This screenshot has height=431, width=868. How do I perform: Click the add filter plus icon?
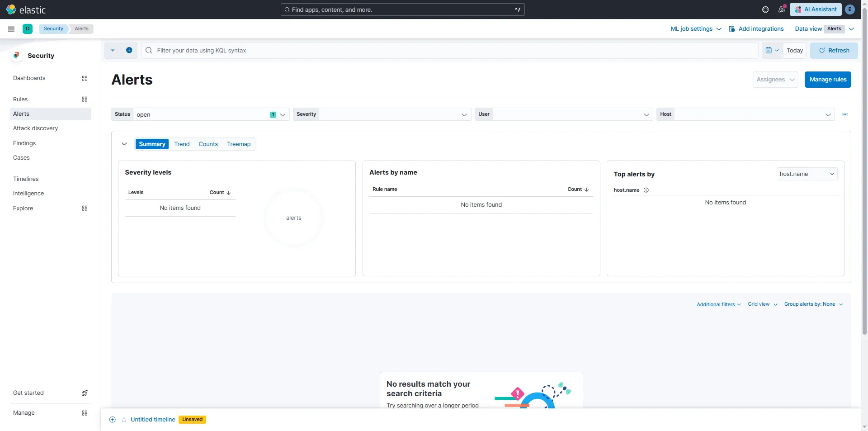[x=129, y=50]
